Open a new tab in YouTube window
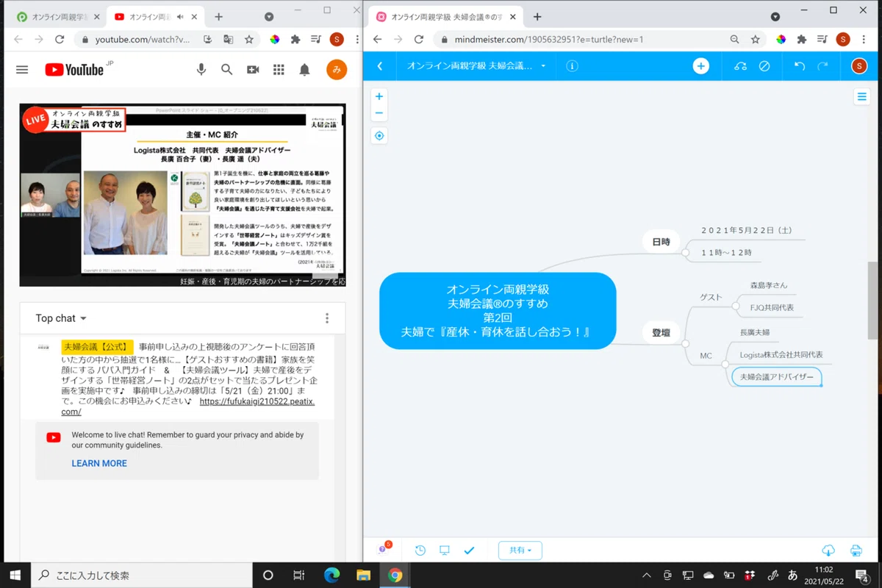The width and height of the screenshot is (882, 588). [218, 16]
